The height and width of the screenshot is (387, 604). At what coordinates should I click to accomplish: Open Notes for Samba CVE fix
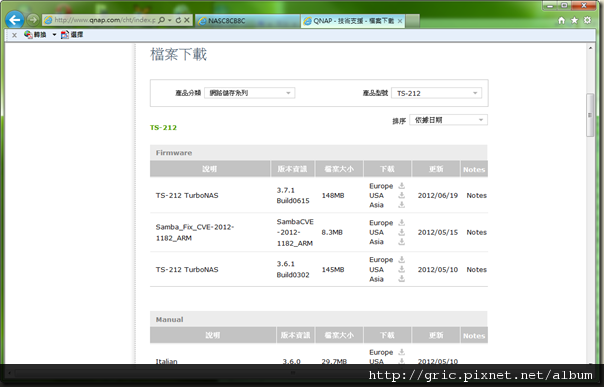tap(476, 232)
